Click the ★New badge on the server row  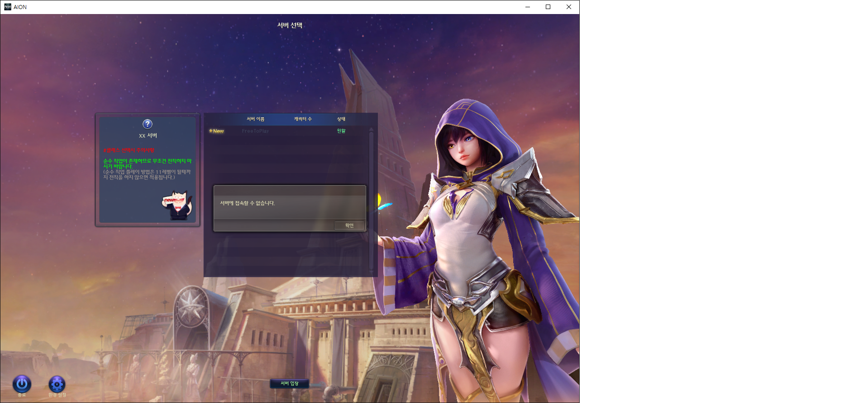tap(216, 131)
